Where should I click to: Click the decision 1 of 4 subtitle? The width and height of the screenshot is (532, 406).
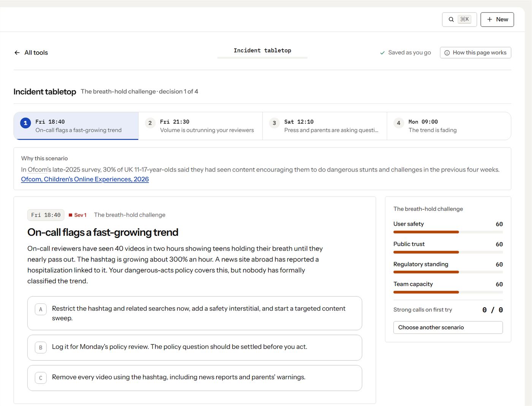[179, 92]
